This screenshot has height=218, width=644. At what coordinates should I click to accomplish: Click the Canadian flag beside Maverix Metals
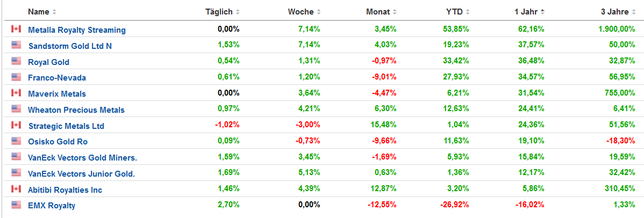click(x=16, y=93)
